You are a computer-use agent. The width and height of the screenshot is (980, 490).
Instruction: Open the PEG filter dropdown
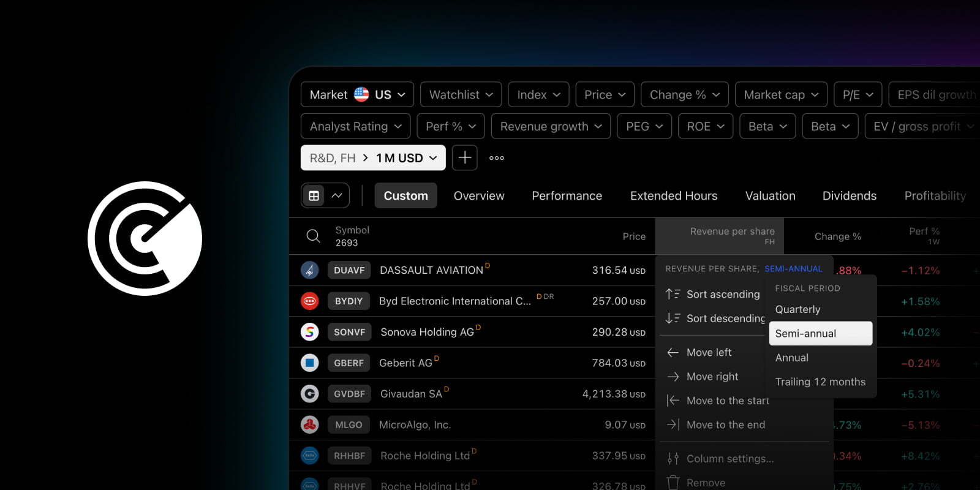(644, 126)
